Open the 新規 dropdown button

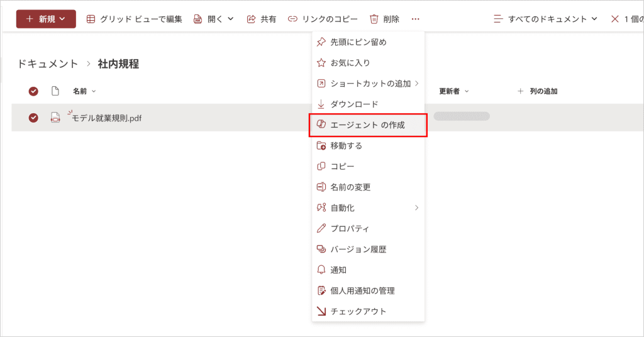[x=46, y=19]
